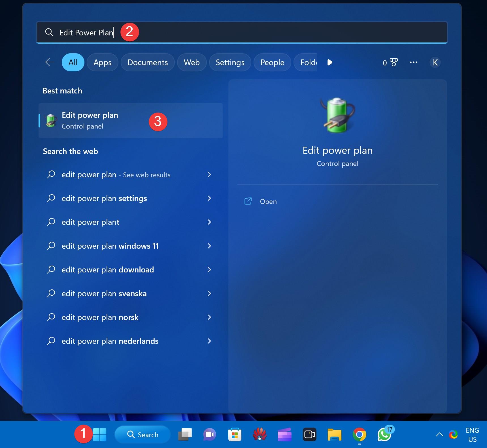
Task: Open WhatsApp from the taskbar
Action: click(384, 434)
